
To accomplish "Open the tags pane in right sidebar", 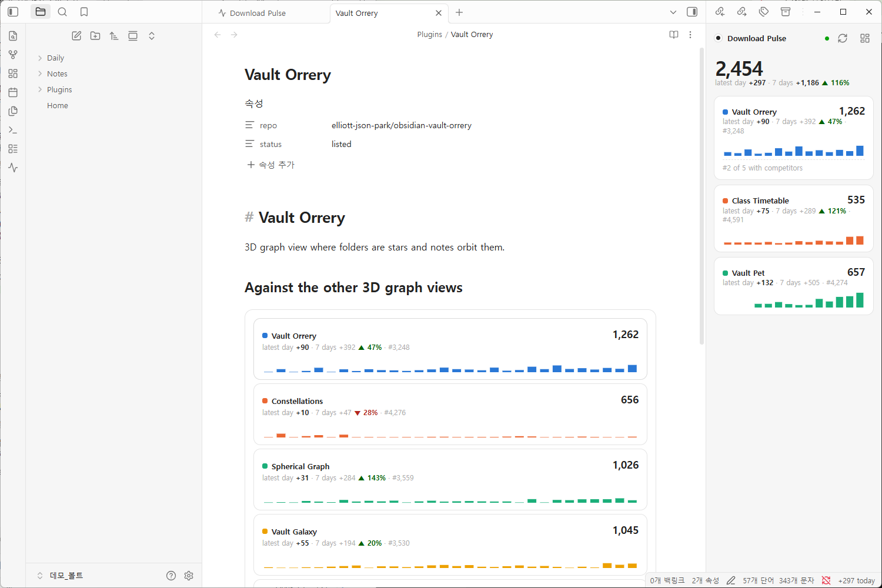I will coord(764,12).
